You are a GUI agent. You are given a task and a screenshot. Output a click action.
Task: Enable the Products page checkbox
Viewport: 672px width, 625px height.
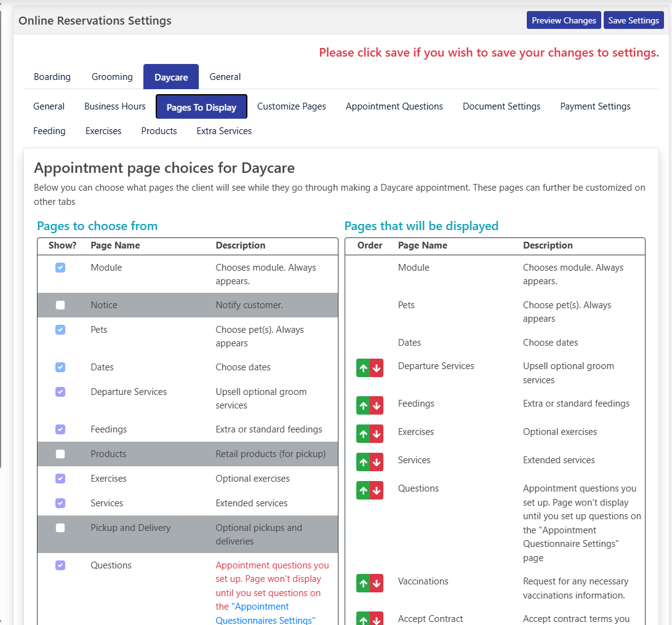tap(60, 454)
